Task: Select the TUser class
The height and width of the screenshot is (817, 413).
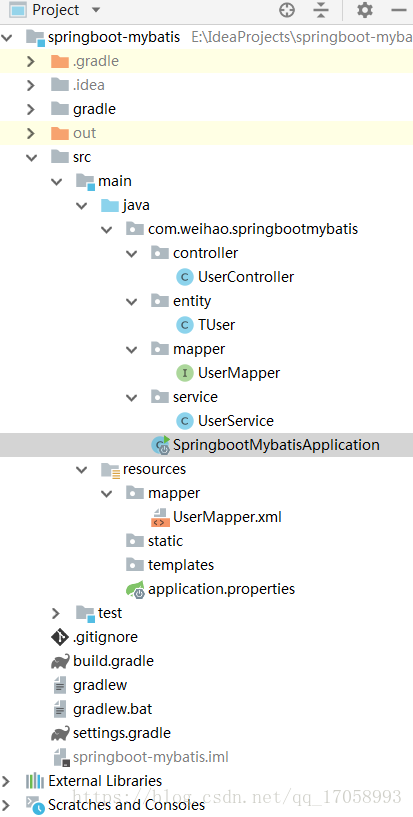Action: 217,325
